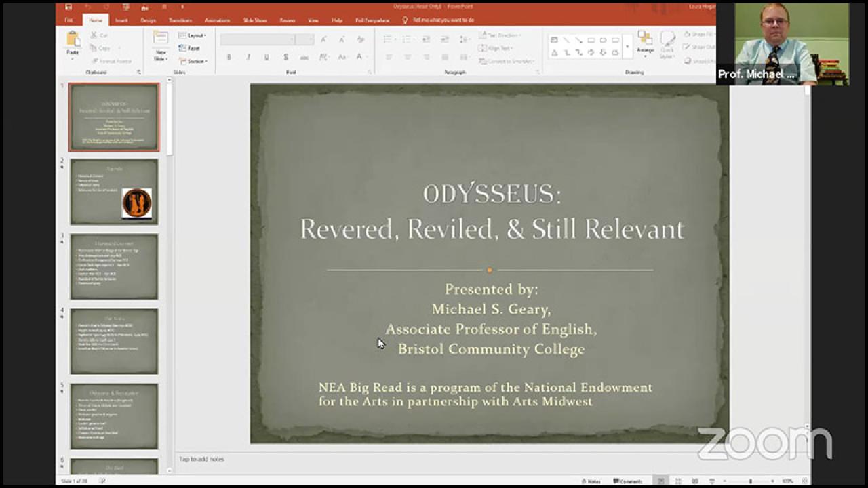868x488 pixels.
Task: Open the Character Spacing dropdown
Action: click(324, 57)
